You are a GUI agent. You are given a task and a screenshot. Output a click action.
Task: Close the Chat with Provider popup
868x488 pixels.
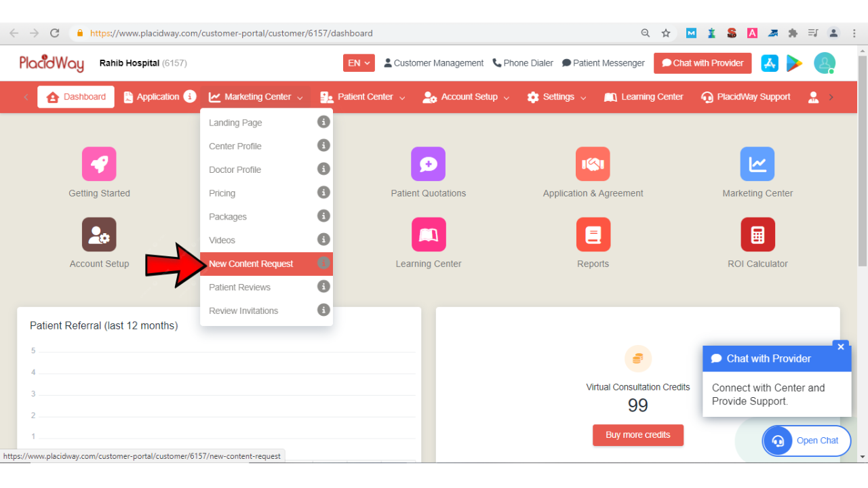pos(841,347)
